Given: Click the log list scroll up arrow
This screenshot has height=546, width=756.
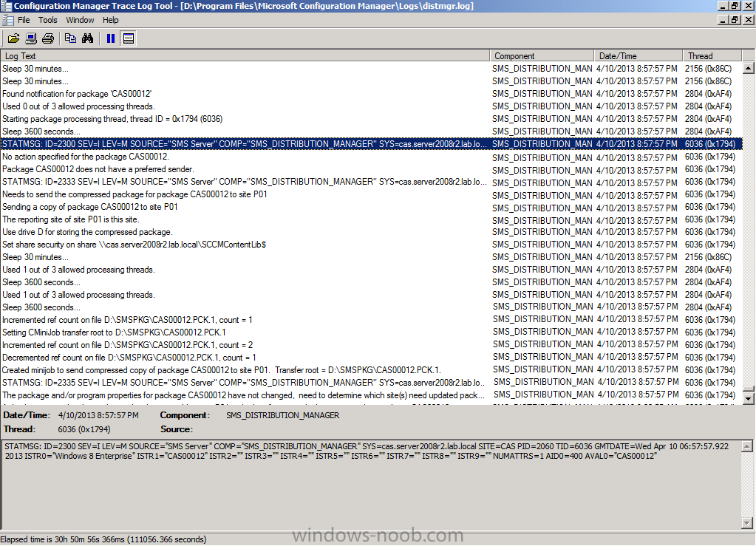Looking at the screenshot, I should [748, 68].
